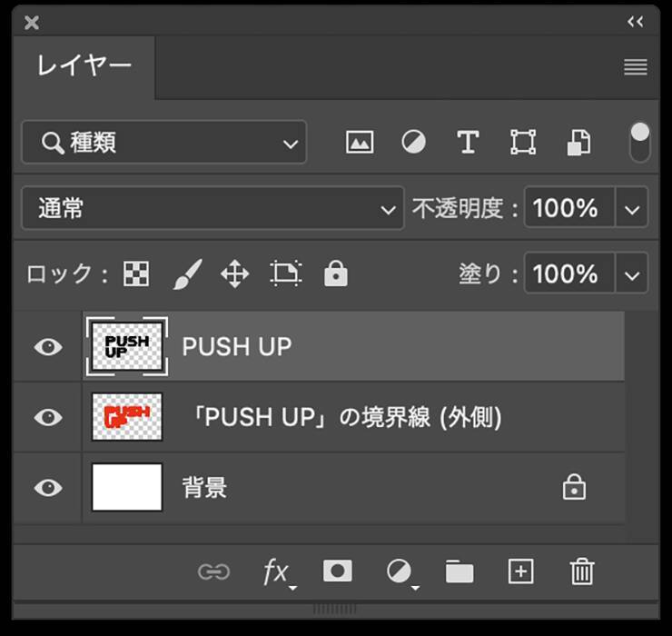Filter layers by pixel image type
This screenshot has width=672, height=636.
click(360, 142)
